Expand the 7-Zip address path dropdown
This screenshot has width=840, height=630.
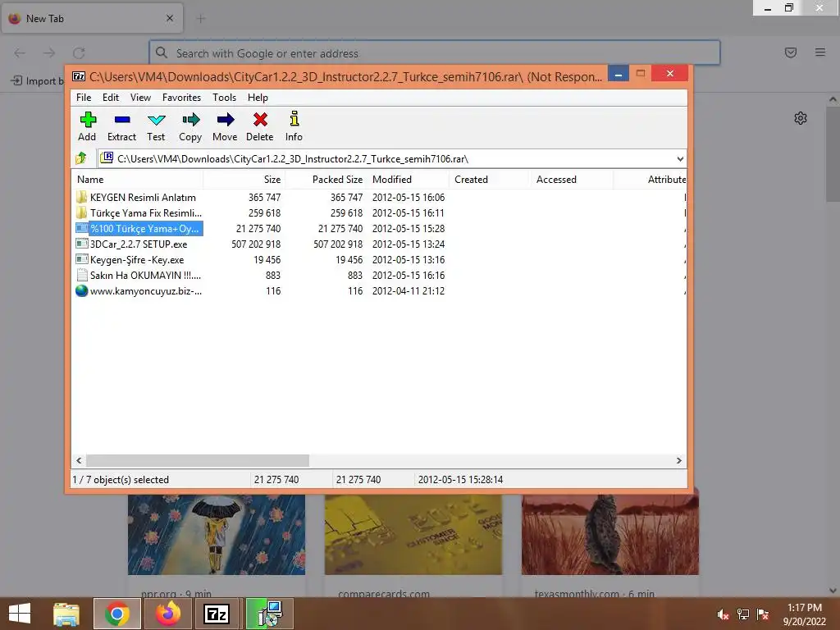point(680,158)
